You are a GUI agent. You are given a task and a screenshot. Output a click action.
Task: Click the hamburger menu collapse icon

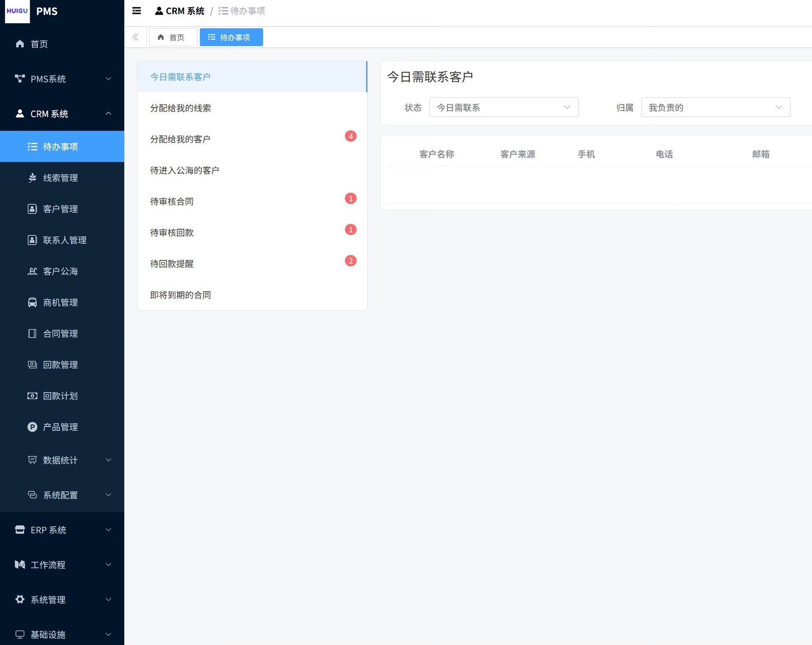click(136, 11)
